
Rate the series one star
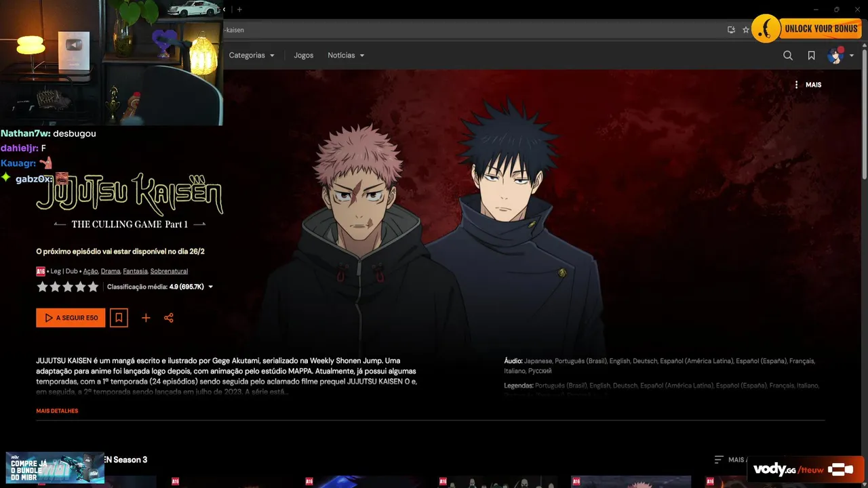[x=42, y=287]
